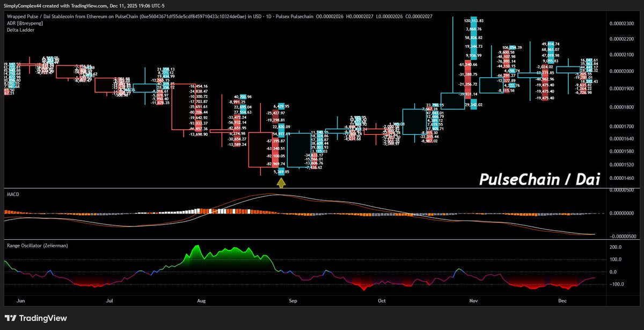Click the 0.00001640 price axis label
644x330 pixels.
tap(623, 138)
